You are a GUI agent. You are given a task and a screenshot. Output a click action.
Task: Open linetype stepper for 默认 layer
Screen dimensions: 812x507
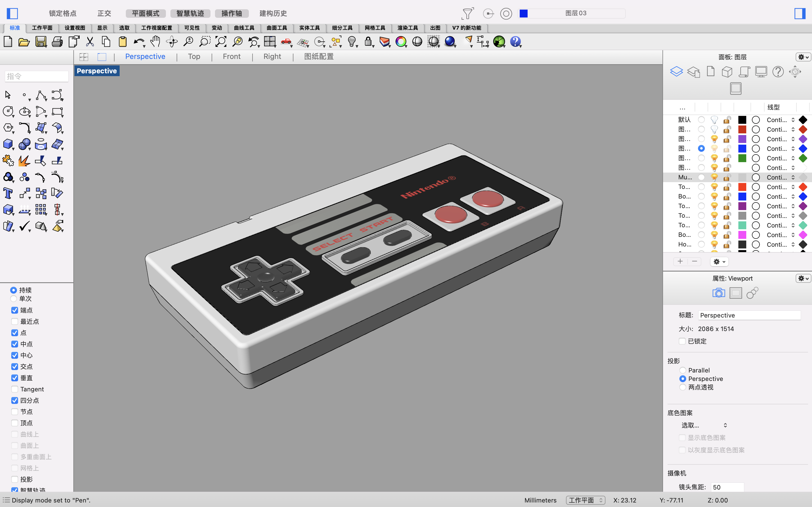pyautogui.click(x=793, y=120)
